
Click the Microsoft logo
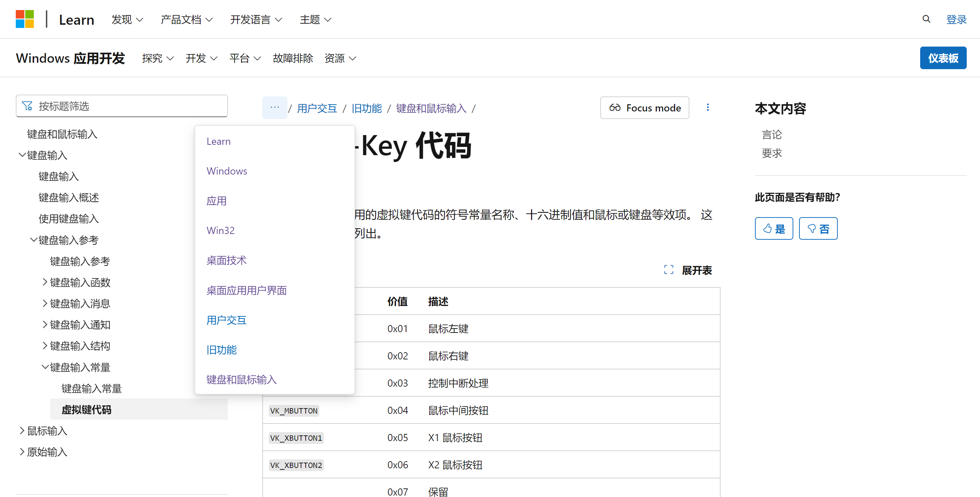[25, 19]
